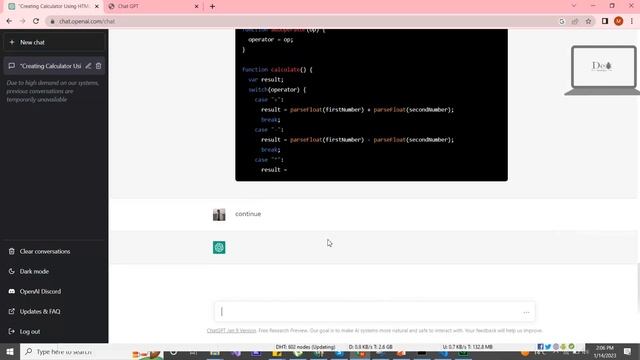Click the Discord logo icon in sidebar
This screenshot has height=360, width=640.
click(x=11, y=291)
